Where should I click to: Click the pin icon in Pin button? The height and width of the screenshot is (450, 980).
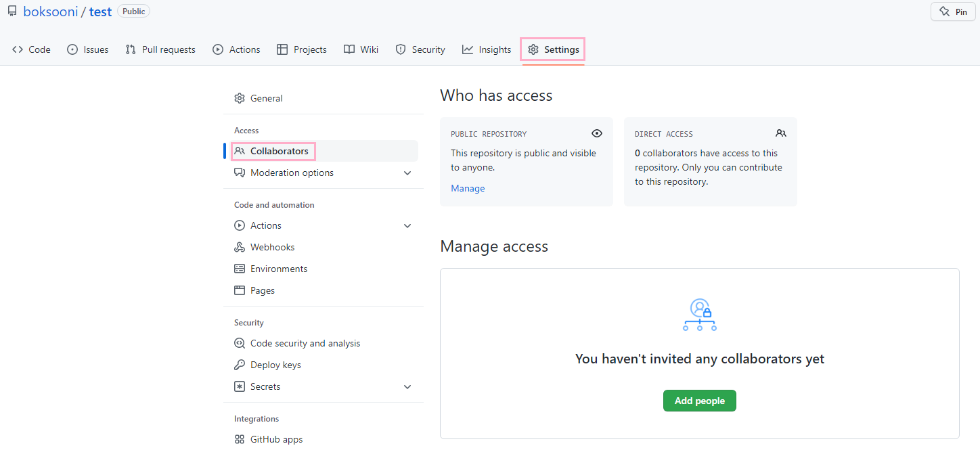[945, 12]
